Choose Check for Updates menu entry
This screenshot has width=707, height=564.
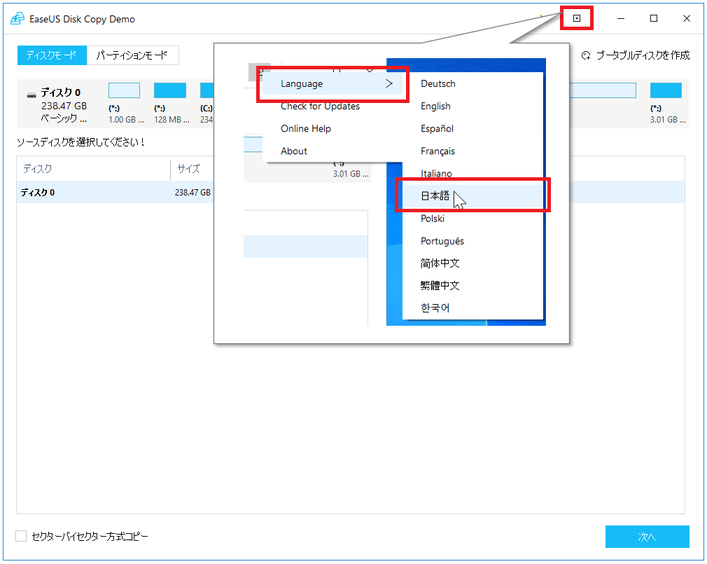click(x=320, y=106)
